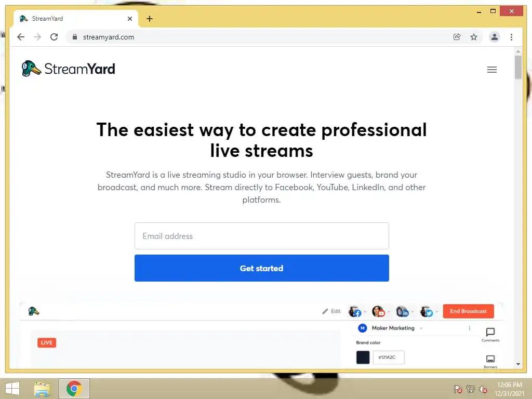Go back using browser back arrow
The height and width of the screenshot is (399, 532).
(x=21, y=37)
